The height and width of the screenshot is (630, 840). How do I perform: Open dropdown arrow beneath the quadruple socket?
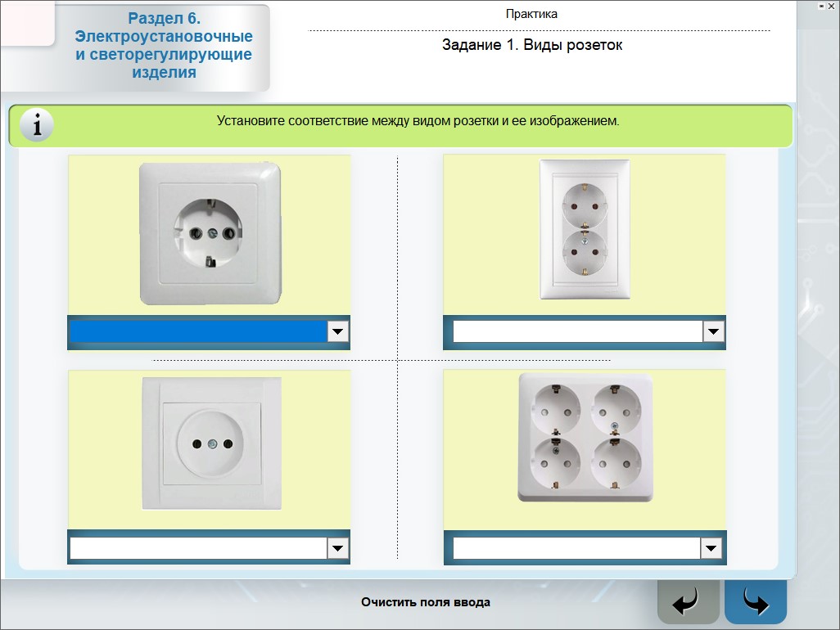(x=712, y=548)
